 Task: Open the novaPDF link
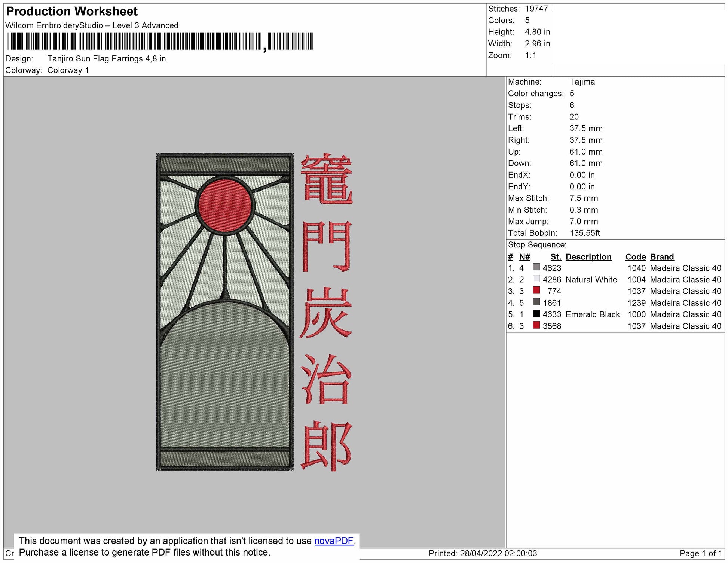pyautogui.click(x=334, y=541)
